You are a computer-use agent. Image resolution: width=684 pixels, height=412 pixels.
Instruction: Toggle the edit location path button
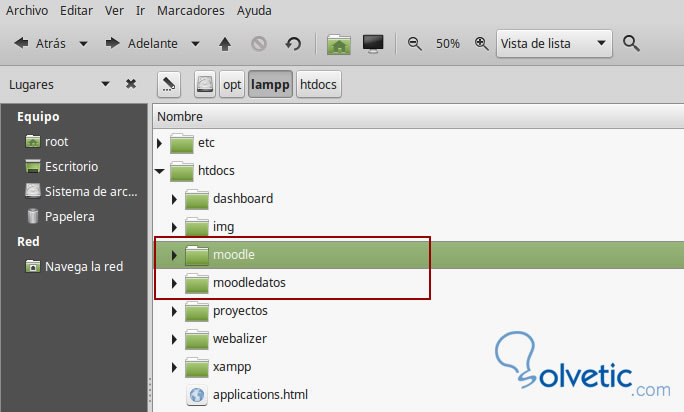coord(169,84)
